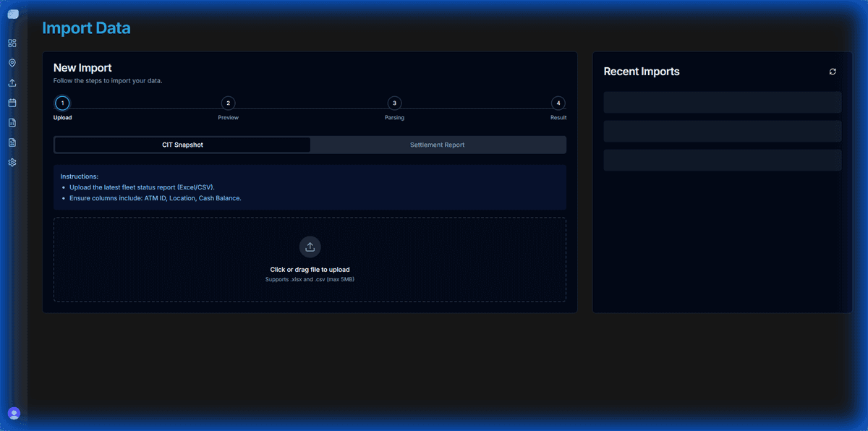Click the Import Data page heading
The width and height of the screenshot is (868, 431).
click(x=86, y=28)
